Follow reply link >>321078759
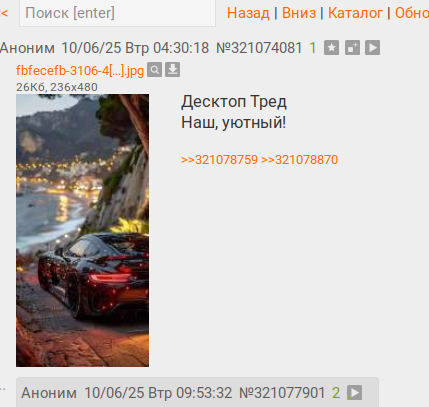 219,160
